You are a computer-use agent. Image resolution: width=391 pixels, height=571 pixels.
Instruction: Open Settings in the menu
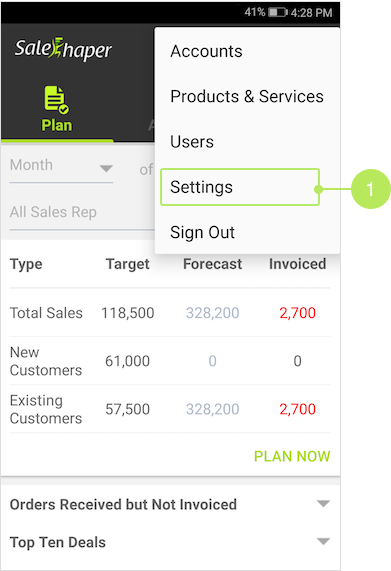point(240,187)
